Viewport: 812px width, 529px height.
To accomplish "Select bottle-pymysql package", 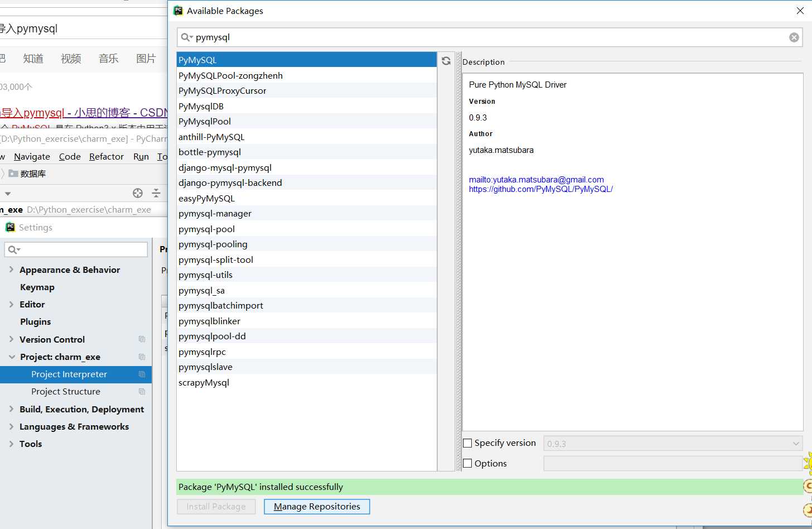I will pos(307,152).
